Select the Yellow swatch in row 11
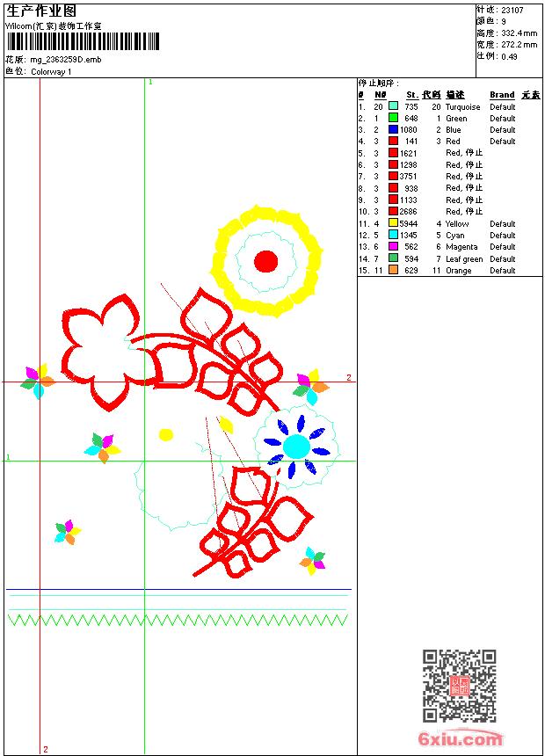 click(x=393, y=223)
